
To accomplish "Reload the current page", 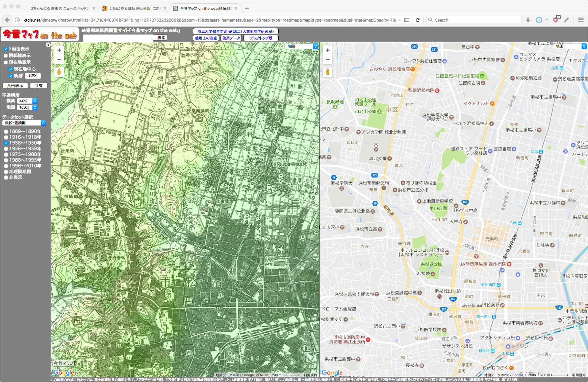I will (418, 20).
